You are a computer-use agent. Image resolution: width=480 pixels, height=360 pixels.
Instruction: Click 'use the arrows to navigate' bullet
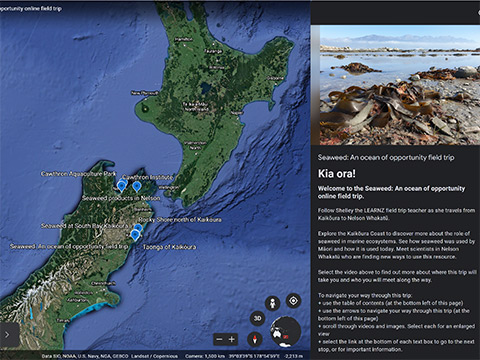click(x=393, y=315)
